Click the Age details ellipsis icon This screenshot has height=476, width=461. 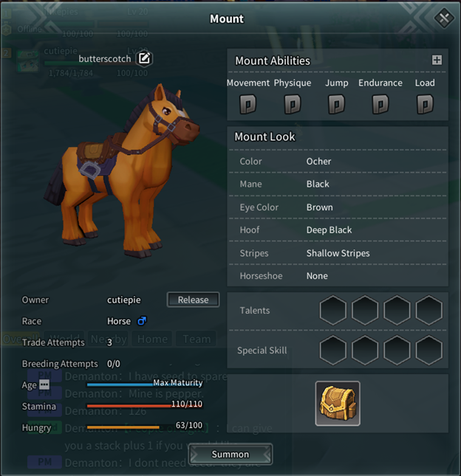click(44, 384)
